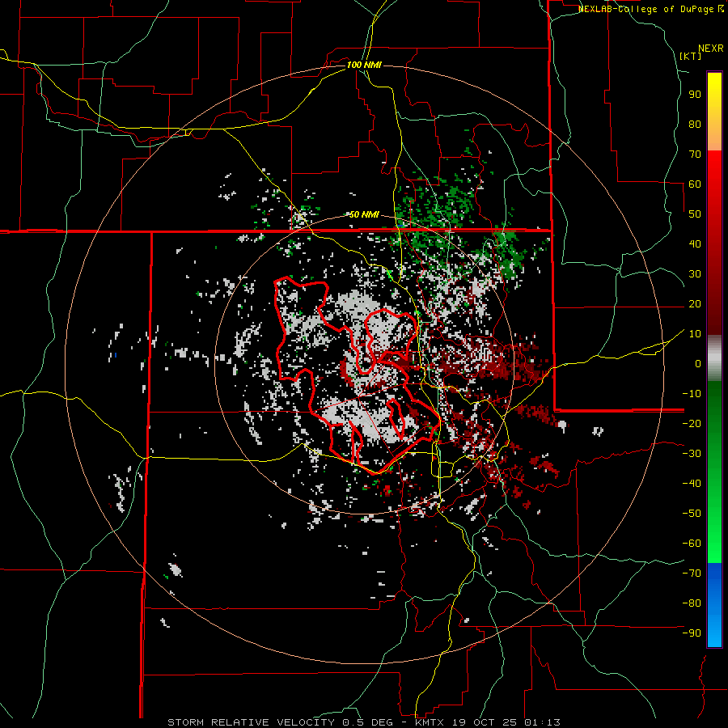Screen dimensions: 728x728
Task: Select the -20 value on velocity scale
Action: [692, 423]
